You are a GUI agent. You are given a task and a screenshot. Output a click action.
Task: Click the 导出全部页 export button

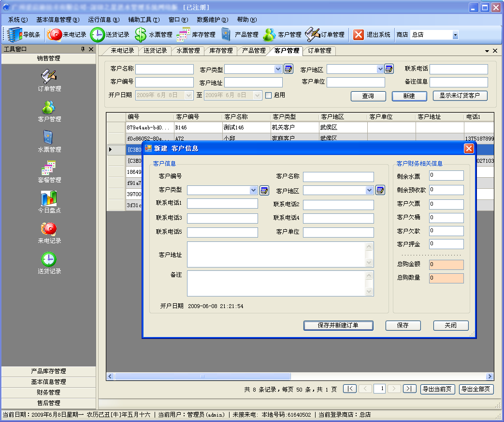click(x=476, y=389)
